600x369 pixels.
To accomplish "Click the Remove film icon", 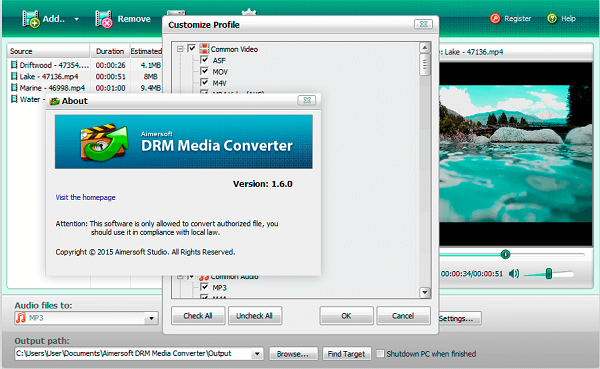I will (x=104, y=19).
